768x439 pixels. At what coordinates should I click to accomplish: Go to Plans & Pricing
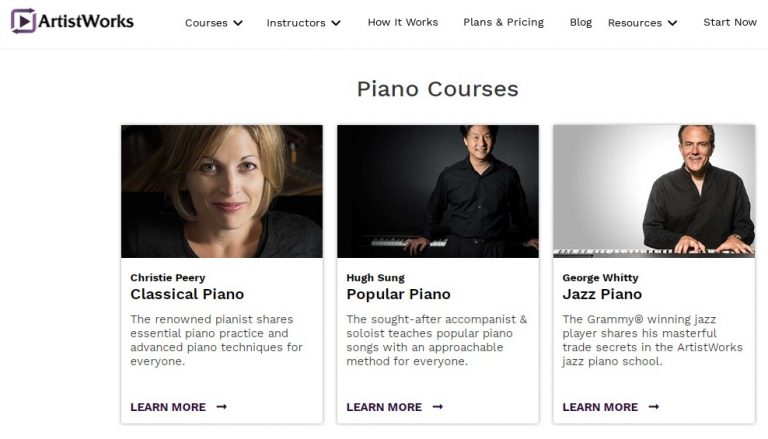[504, 22]
